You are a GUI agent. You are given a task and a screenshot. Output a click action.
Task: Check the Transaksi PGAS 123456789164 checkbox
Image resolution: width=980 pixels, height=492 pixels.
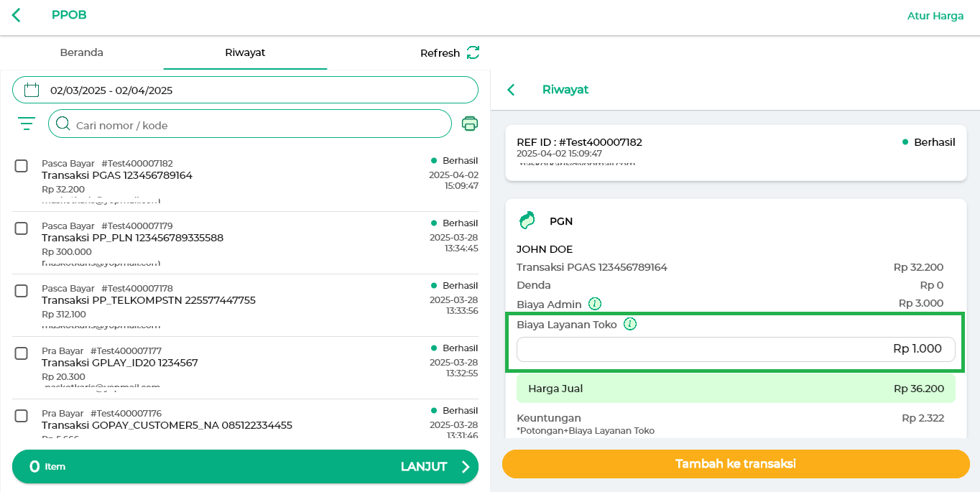tap(22, 166)
